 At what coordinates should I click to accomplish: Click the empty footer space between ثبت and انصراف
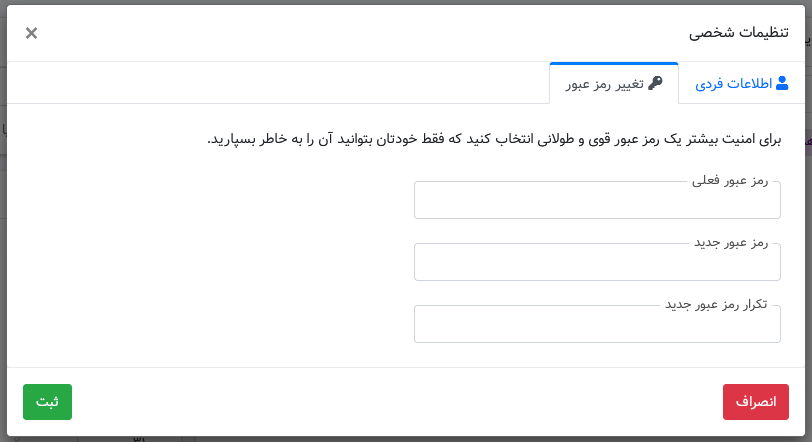(x=397, y=402)
